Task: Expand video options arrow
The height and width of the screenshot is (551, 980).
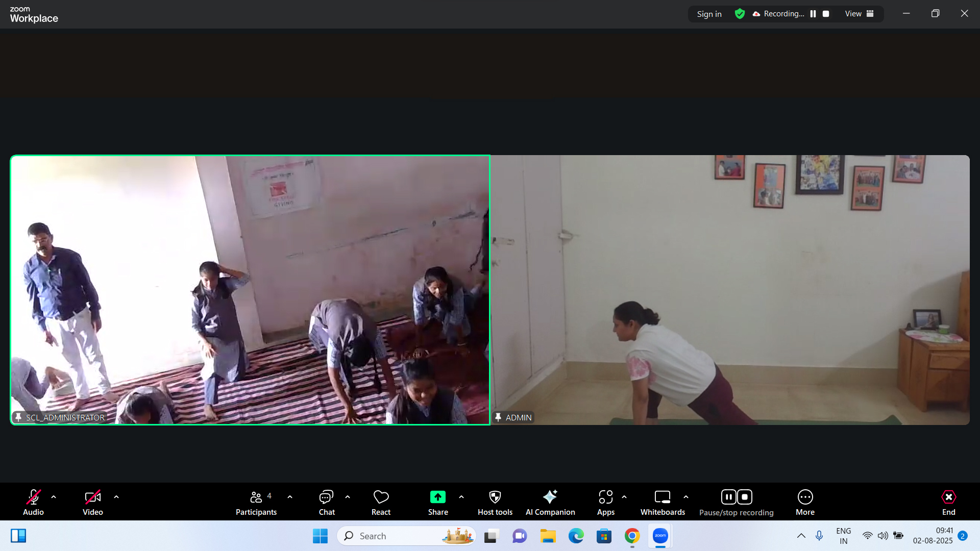Action: click(x=116, y=497)
